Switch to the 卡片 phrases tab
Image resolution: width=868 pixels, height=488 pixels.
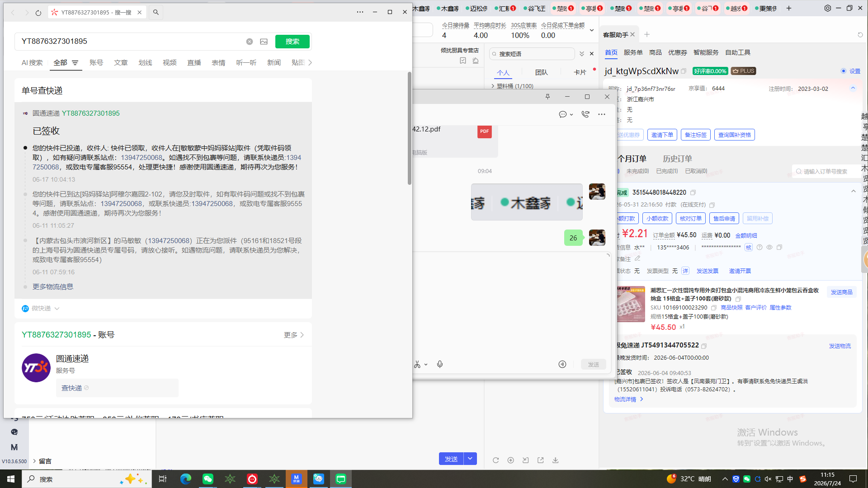point(580,72)
